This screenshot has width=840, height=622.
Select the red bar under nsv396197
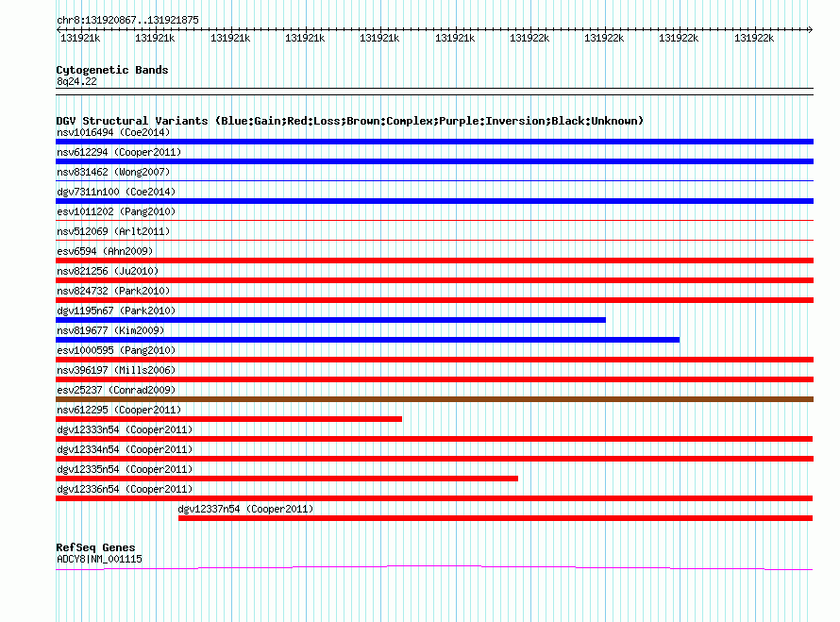[x=434, y=379]
